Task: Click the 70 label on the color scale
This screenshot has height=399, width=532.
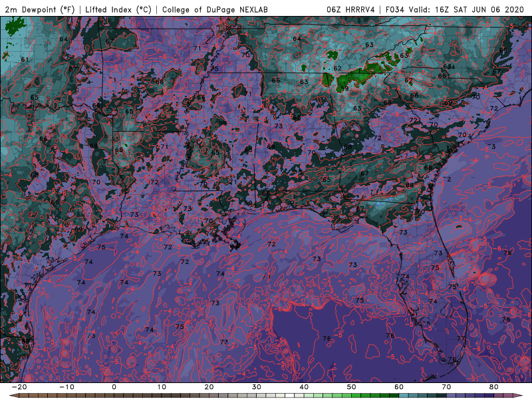Action: click(x=446, y=387)
